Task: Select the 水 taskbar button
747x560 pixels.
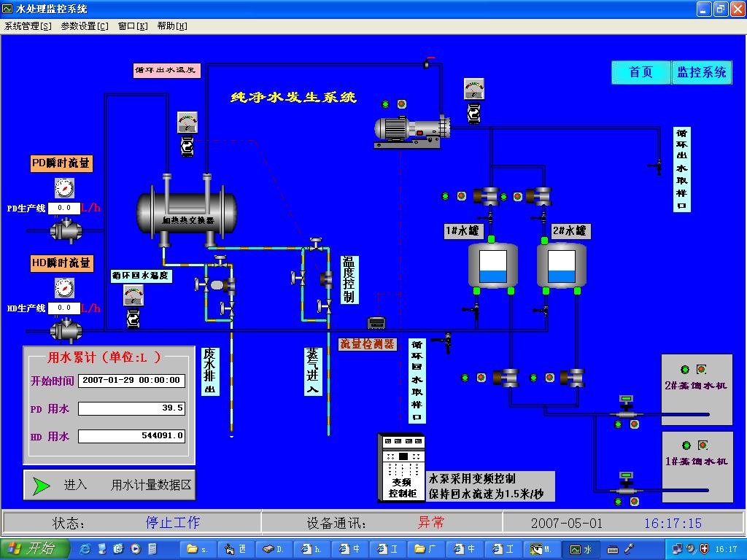Action: pyautogui.click(x=581, y=550)
